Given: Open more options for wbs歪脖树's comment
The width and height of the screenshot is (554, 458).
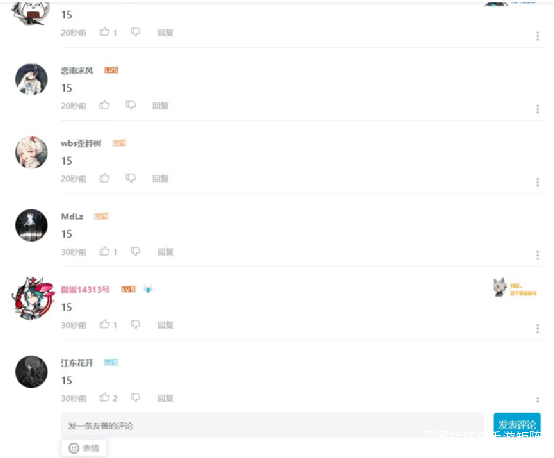Looking at the screenshot, I should (x=537, y=182).
